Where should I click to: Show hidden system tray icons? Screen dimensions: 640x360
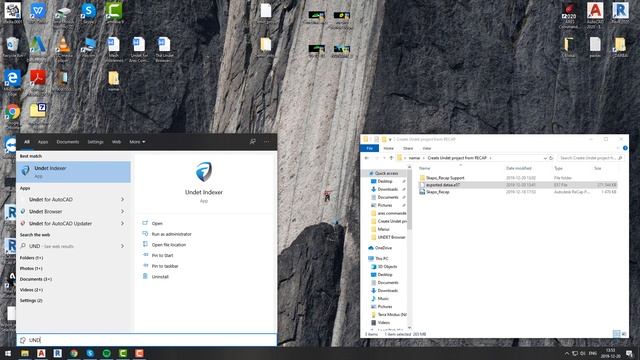click(x=567, y=353)
